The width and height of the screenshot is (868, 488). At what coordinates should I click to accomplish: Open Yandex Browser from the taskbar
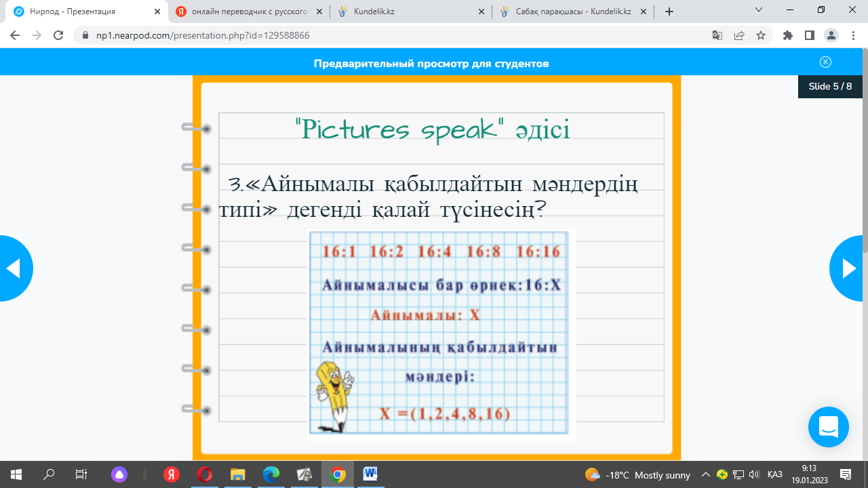point(172,474)
